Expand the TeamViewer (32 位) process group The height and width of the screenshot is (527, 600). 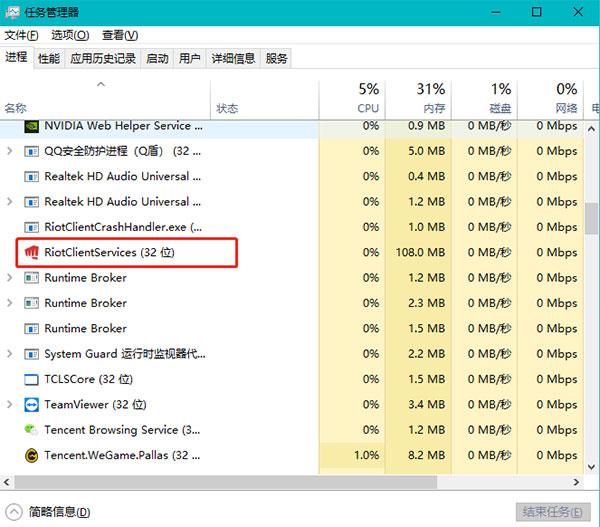tap(10, 405)
